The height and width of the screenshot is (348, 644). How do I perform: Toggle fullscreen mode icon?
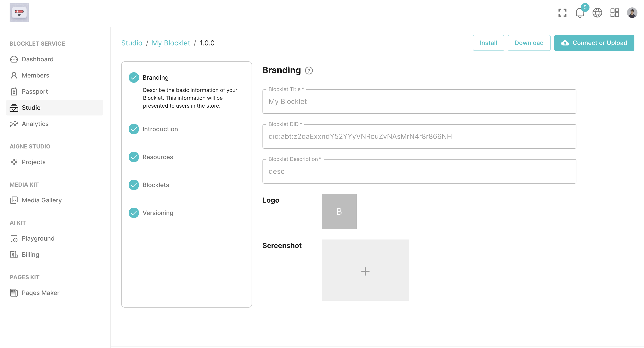[562, 12]
